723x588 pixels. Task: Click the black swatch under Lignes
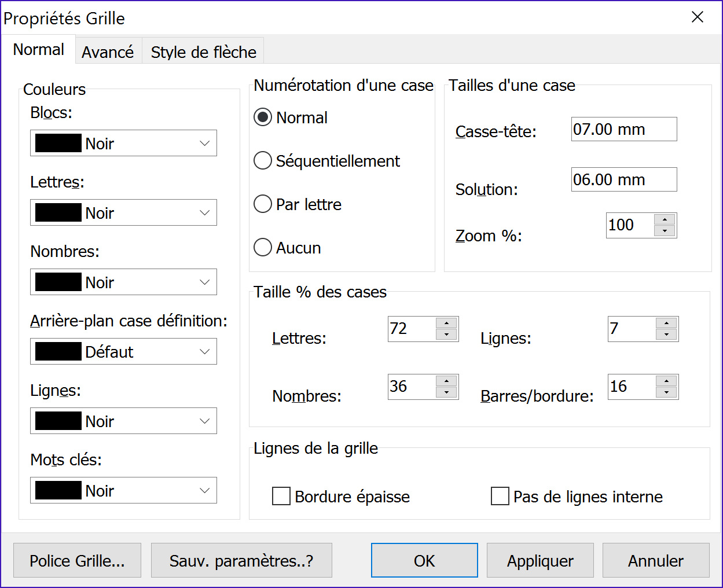coord(58,421)
